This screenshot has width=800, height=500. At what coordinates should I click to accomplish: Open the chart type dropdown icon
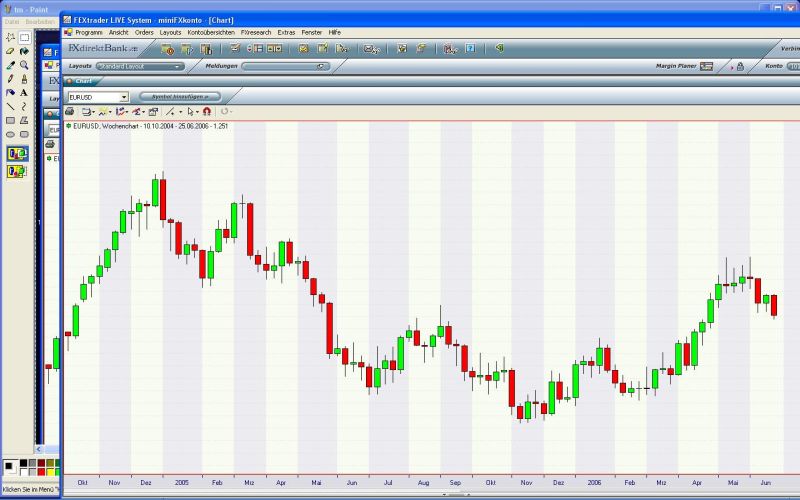coord(88,111)
